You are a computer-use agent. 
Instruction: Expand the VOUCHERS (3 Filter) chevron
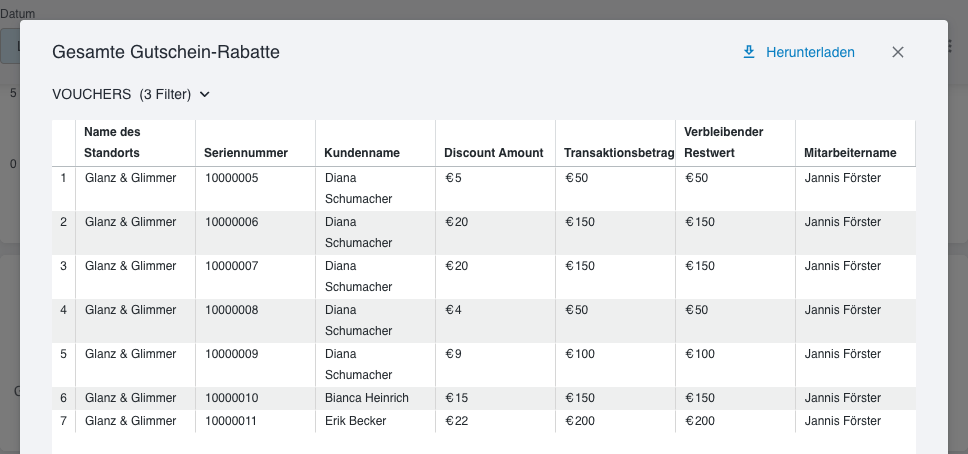(205, 94)
